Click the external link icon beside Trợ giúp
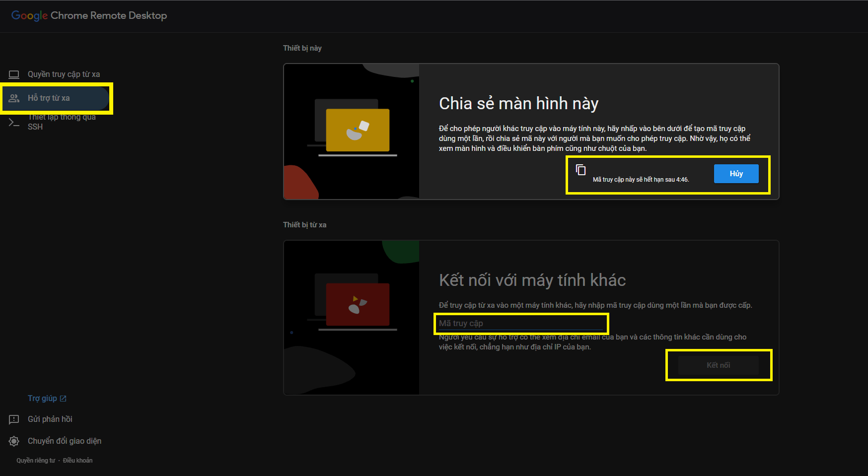Screen dimensions: 868x476 63,399
